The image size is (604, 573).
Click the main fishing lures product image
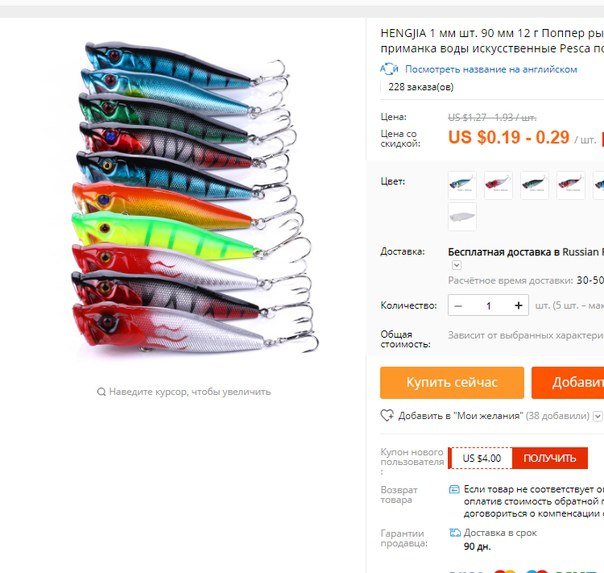[194, 198]
